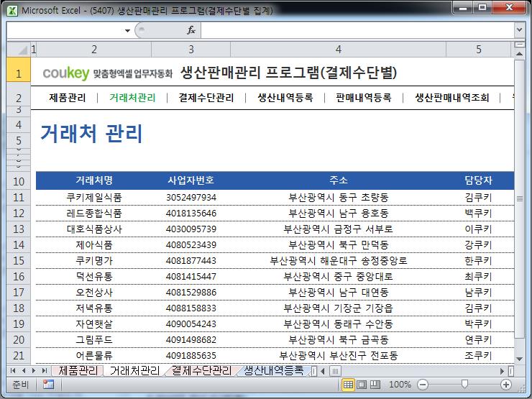532x399 pixels.
Task: Click the 제품관리 navigation link
Action: click(67, 98)
